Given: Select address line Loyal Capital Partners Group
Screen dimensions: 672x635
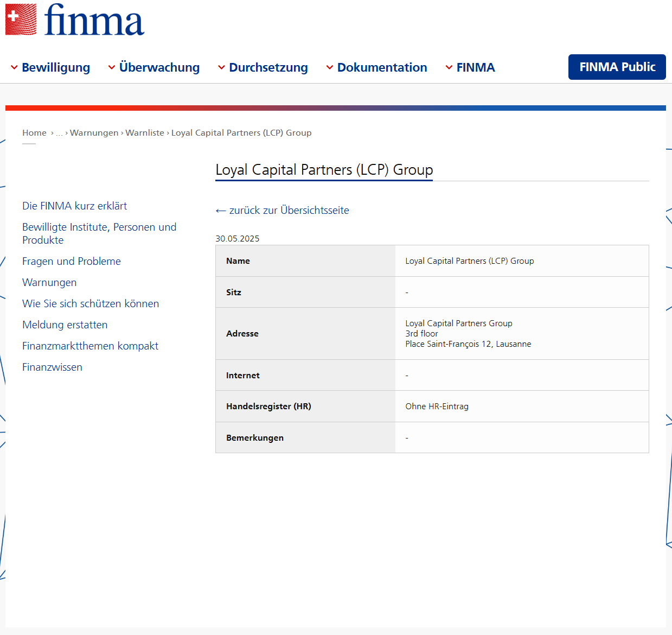Looking at the screenshot, I should [x=459, y=323].
